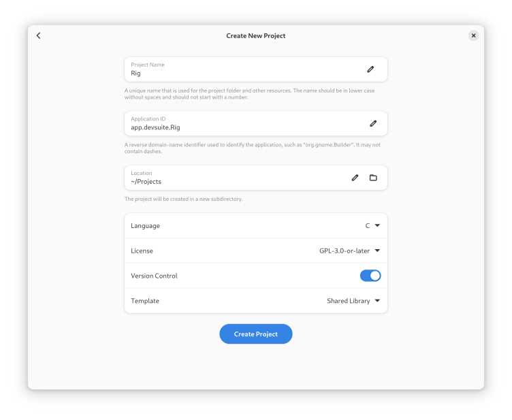
Task: Click the Version Control row label
Action: [154, 276]
